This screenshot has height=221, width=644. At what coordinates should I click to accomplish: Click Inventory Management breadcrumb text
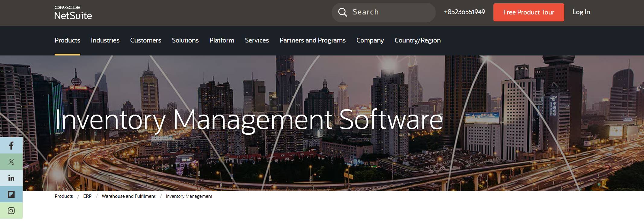pyautogui.click(x=189, y=196)
